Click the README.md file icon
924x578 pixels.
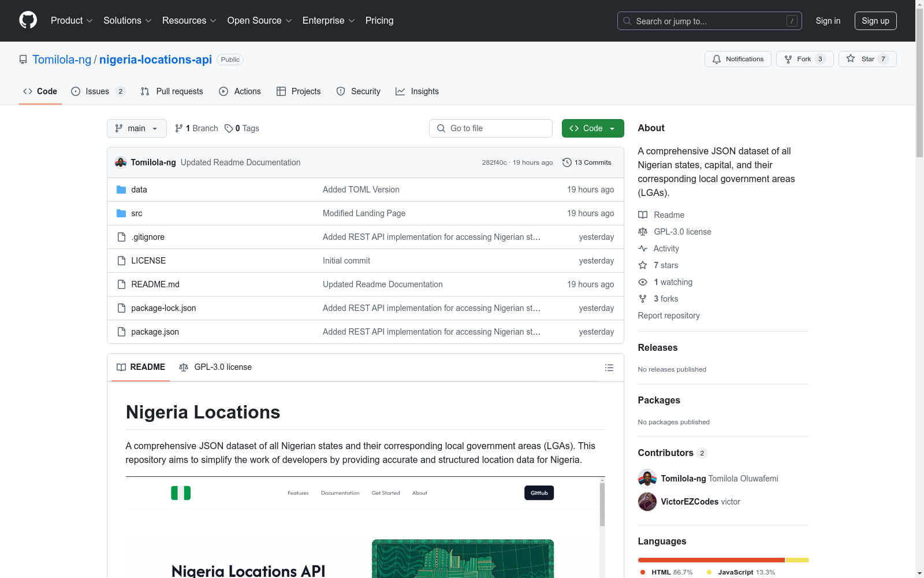click(121, 284)
